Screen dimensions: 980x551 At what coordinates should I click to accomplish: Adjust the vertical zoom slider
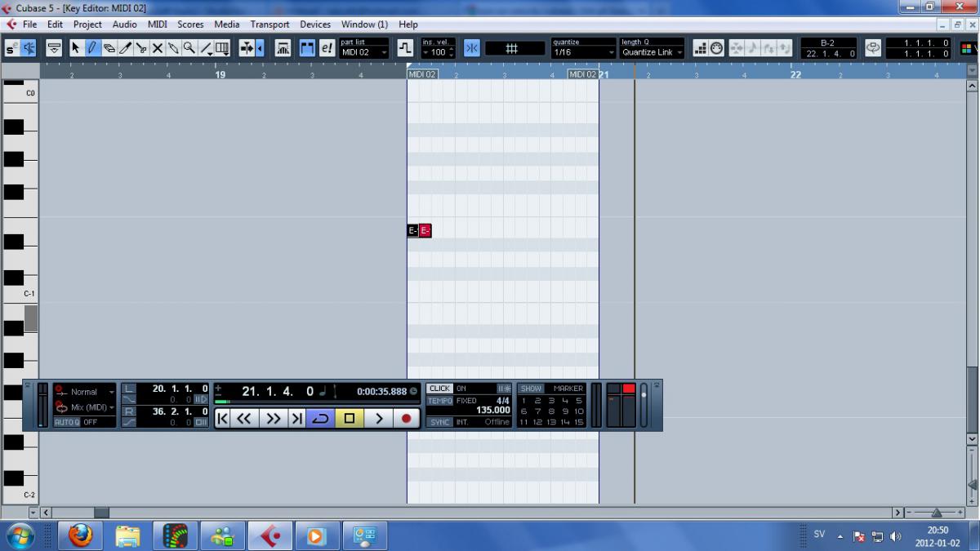click(972, 485)
